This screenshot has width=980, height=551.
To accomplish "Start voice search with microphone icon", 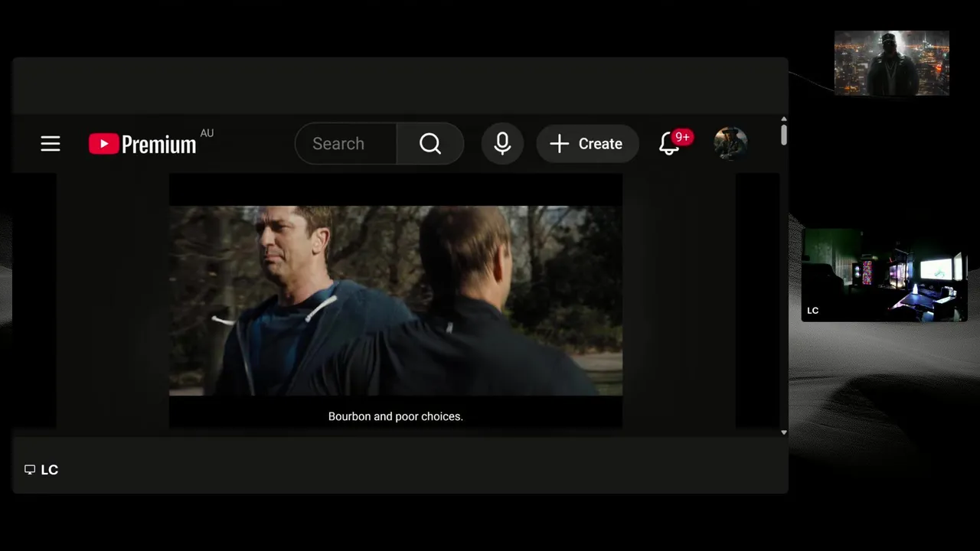I will [502, 144].
